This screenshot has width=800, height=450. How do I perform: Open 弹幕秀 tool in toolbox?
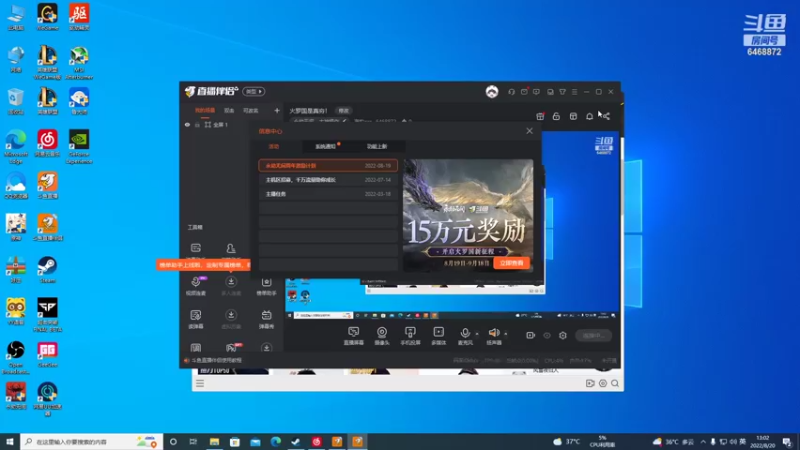click(266, 319)
